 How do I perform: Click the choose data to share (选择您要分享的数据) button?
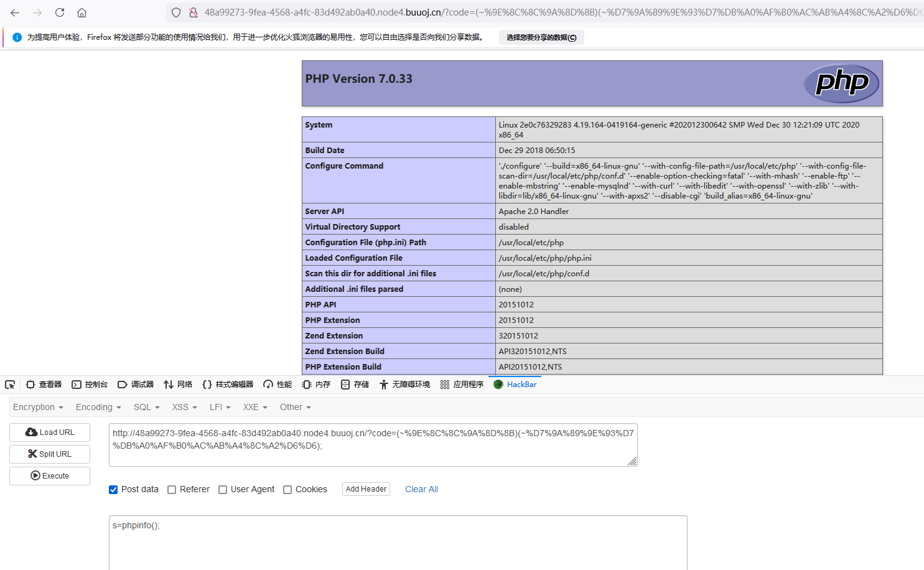[541, 37]
